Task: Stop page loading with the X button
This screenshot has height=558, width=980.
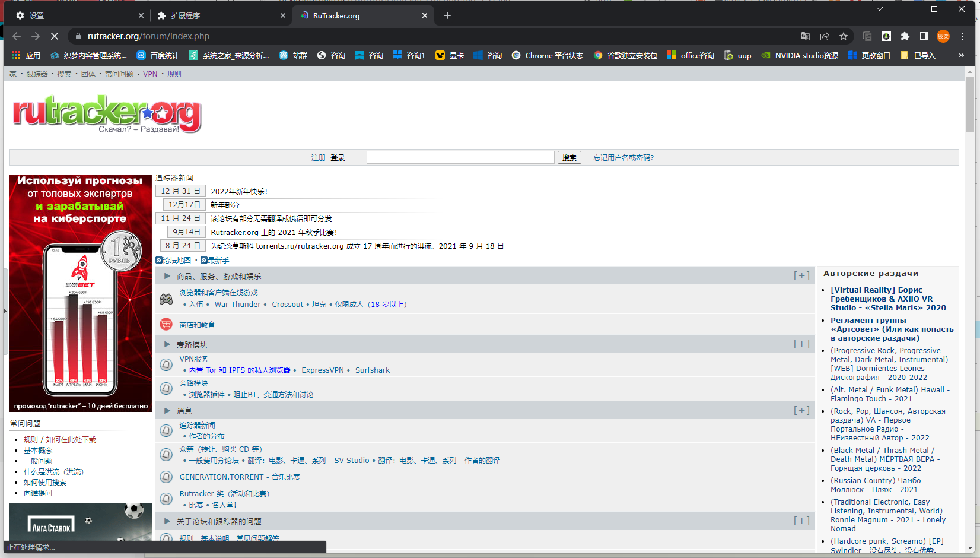Action: [54, 36]
